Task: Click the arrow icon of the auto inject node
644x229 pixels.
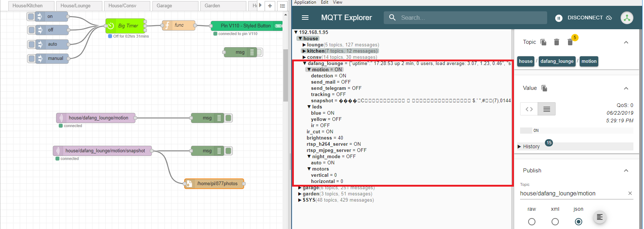Action: [40, 45]
